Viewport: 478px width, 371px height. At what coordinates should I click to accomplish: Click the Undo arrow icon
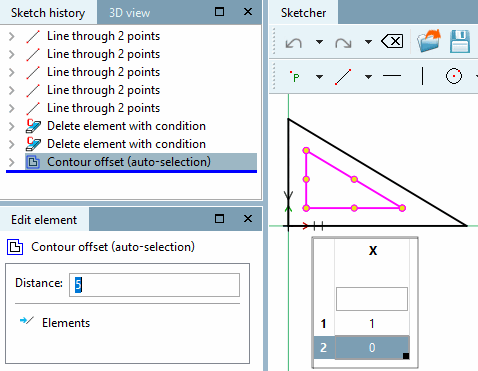[294, 43]
